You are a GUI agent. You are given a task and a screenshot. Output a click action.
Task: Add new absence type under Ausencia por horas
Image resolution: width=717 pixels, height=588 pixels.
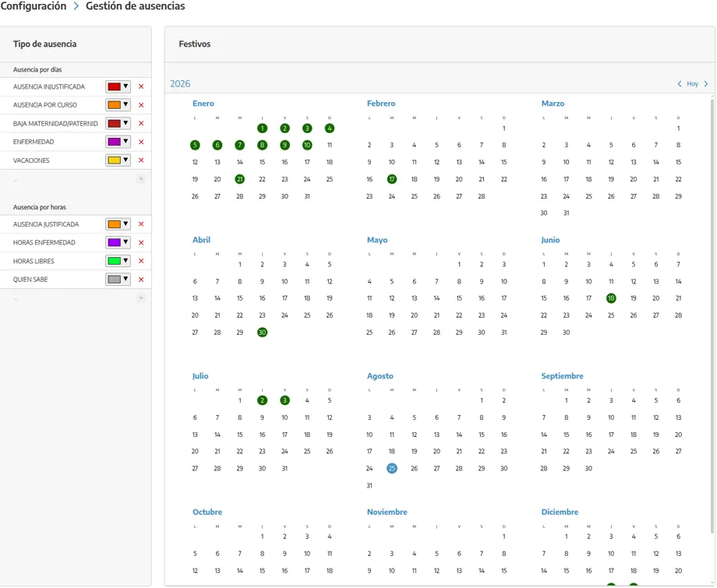141,298
